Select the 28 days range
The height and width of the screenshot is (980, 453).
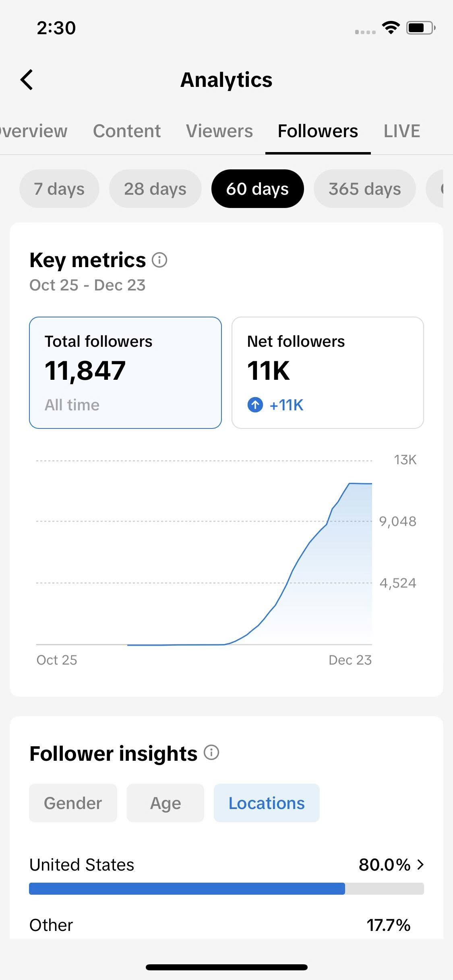(155, 189)
